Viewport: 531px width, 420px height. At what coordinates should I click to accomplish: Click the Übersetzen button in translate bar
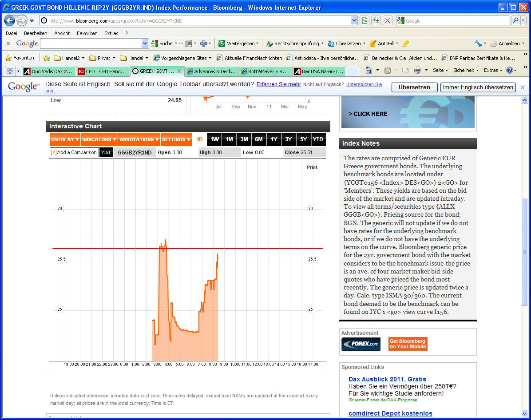(x=414, y=87)
